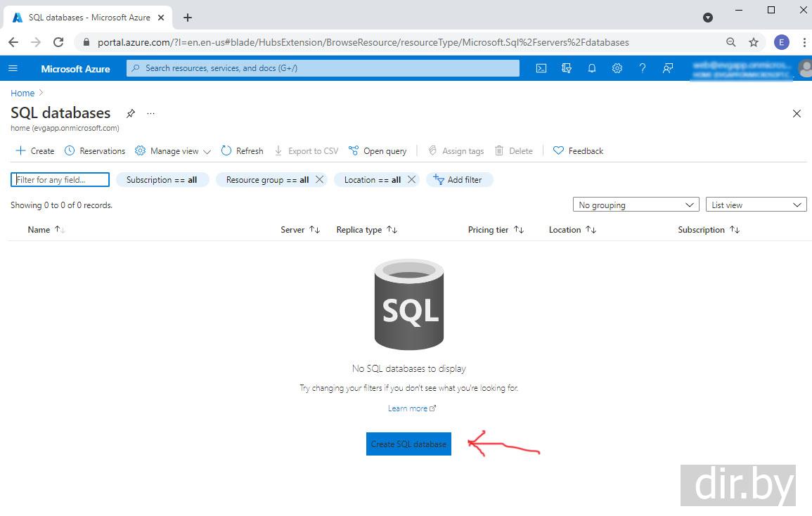812x516 pixels.
Task: Focus the Filter for any field box
Action: [x=60, y=180]
